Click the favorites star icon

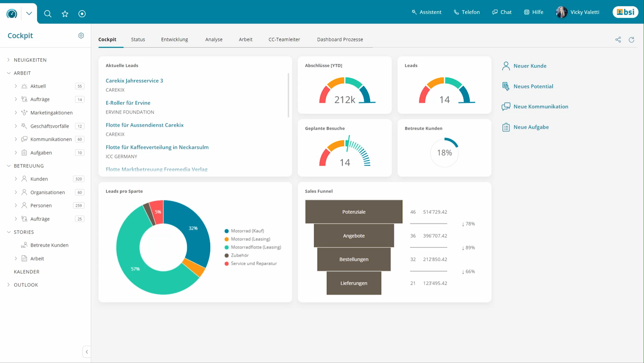point(65,14)
